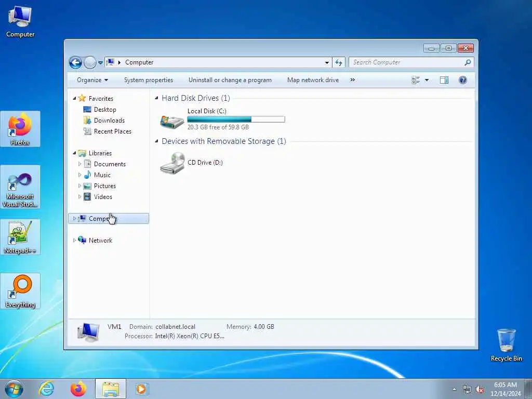Image resolution: width=532 pixels, height=399 pixels.
Task: Expand the Music library node
Action: pos(79,175)
